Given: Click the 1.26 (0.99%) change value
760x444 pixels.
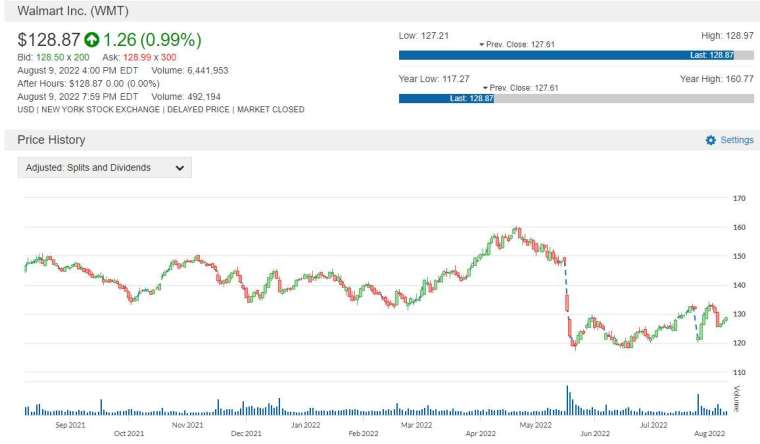Looking at the screenshot, I should (x=152, y=40).
